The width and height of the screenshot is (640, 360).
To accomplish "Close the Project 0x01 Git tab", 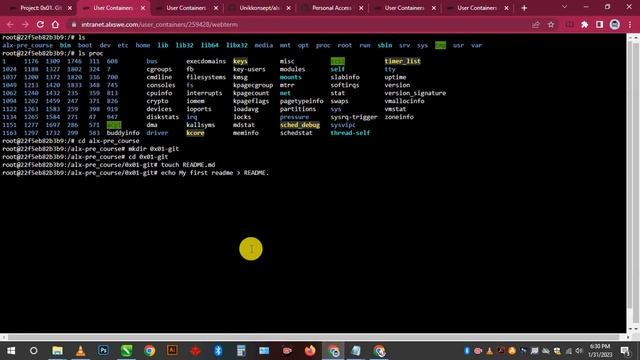I will tap(70, 8).
